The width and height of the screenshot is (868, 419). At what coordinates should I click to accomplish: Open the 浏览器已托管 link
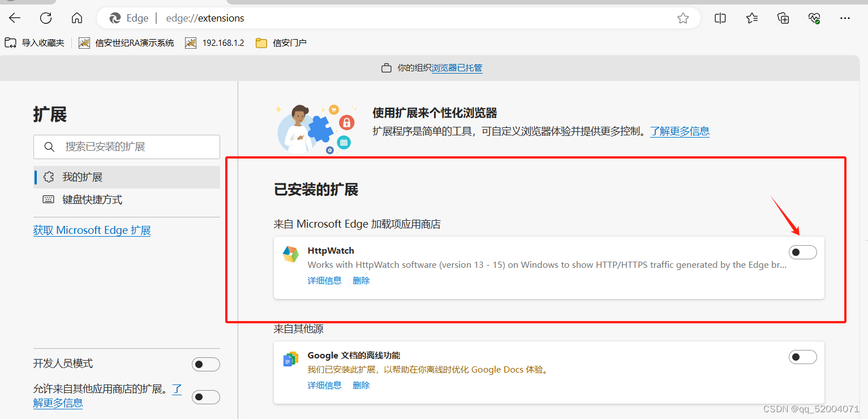coord(457,68)
